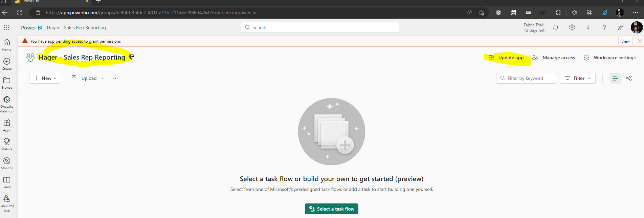Open Monitor in the sidebar
Image resolution: width=644 pixels, height=218 pixels.
pyautogui.click(x=7, y=163)
